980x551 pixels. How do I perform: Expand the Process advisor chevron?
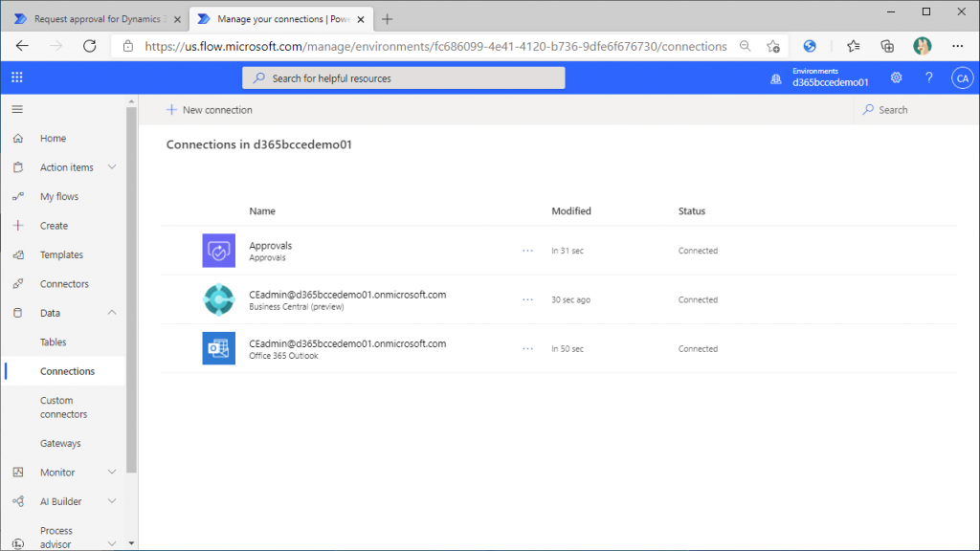(x=112, y=543)
